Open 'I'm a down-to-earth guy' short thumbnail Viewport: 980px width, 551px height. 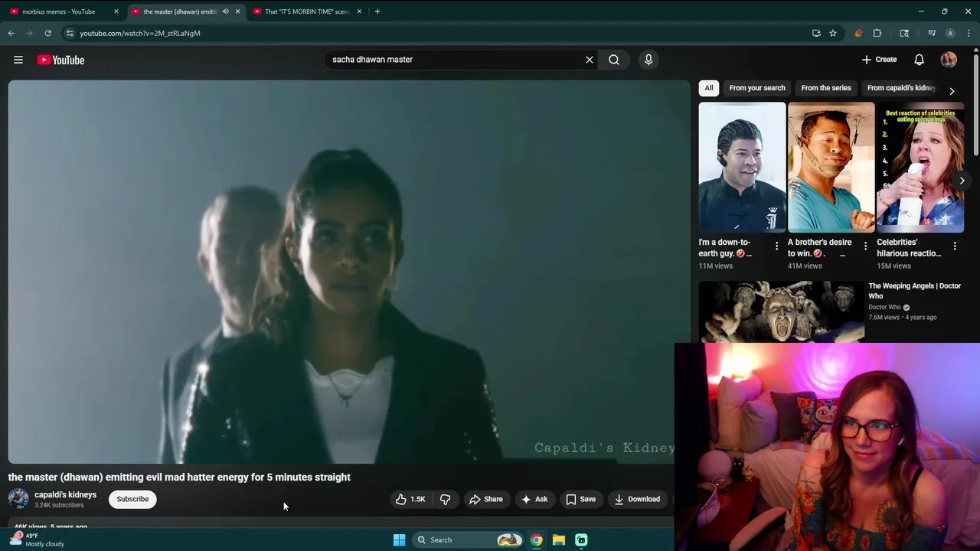point(742,167)
